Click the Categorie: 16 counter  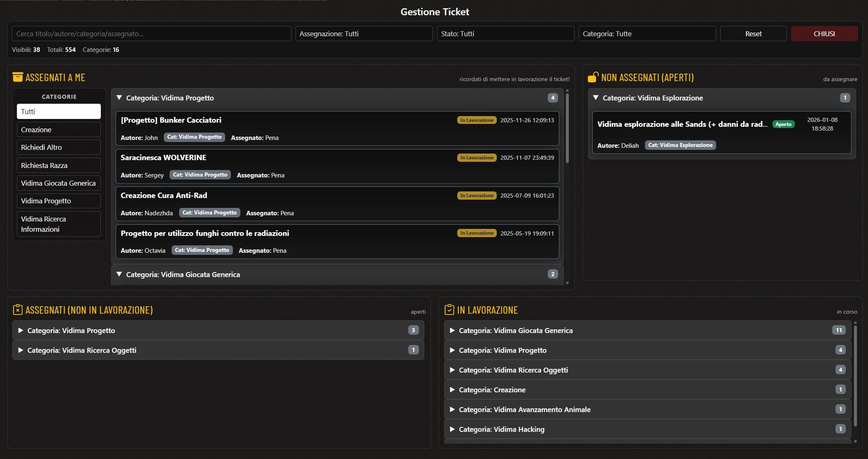click(101, 50)
